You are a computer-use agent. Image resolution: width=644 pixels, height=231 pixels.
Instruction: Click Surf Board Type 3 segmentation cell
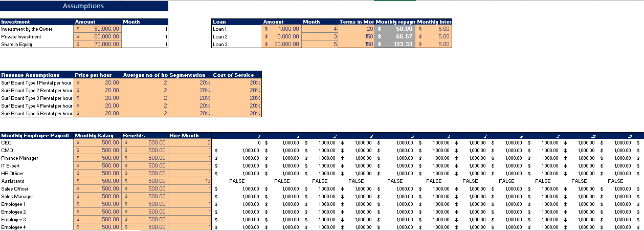click(189, 98)
